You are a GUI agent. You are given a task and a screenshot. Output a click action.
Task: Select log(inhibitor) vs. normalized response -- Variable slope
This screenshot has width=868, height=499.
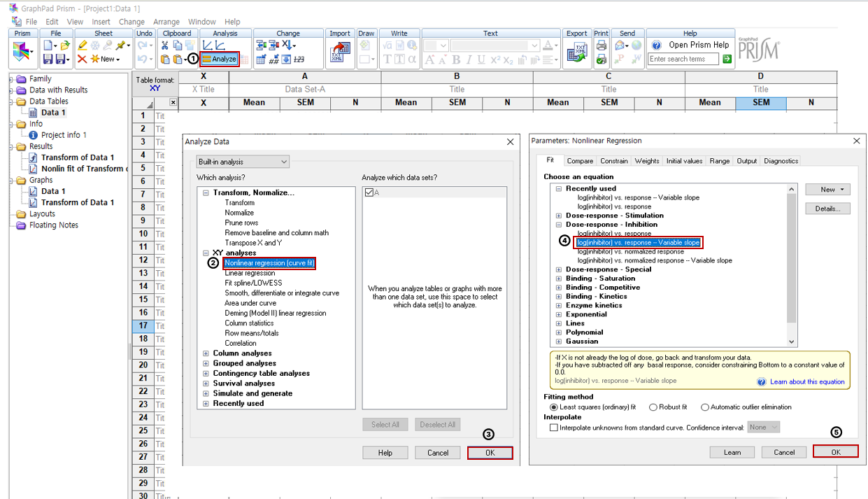655,260
